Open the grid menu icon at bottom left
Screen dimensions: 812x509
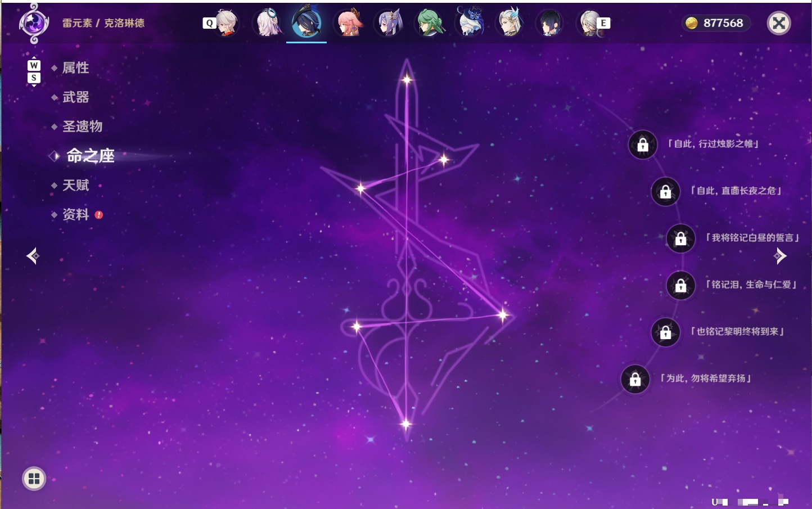pos(34,479)
